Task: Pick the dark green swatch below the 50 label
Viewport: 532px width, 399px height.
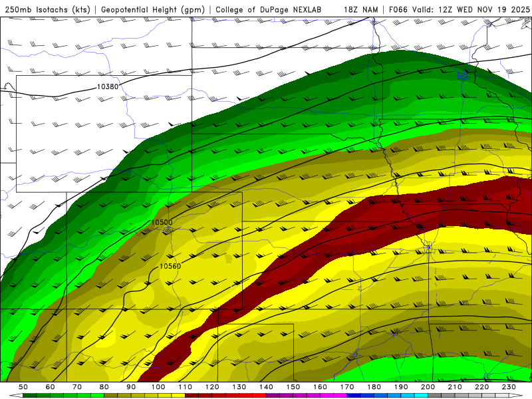Action: click(x=30, y=396)
